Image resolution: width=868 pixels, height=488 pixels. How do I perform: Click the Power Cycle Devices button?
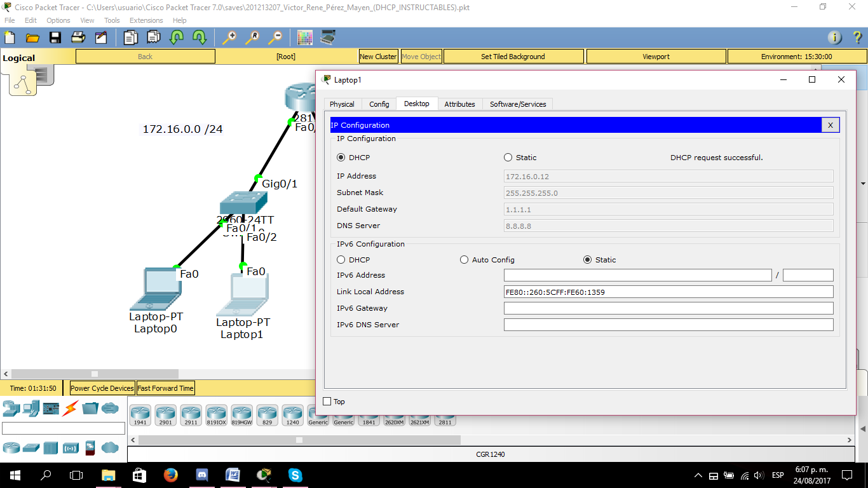(102, 388)
